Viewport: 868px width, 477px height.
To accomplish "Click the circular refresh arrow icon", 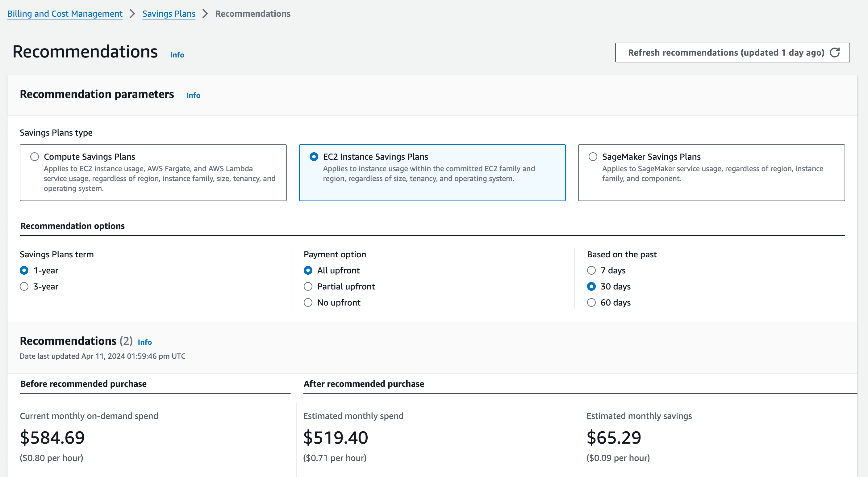I will [835, 53].
